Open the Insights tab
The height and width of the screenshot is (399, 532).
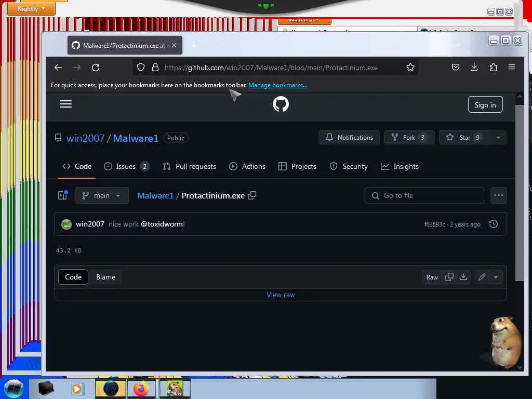(x=400, y=166)
